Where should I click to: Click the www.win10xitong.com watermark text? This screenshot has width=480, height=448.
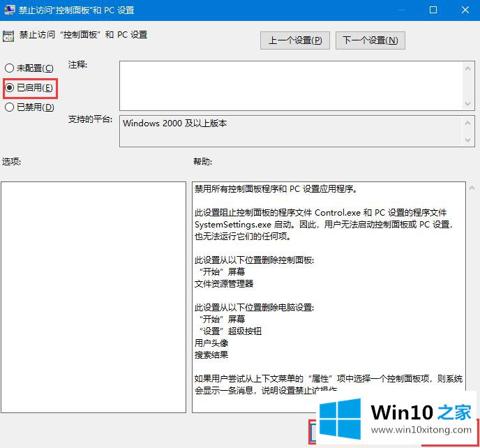426,431
